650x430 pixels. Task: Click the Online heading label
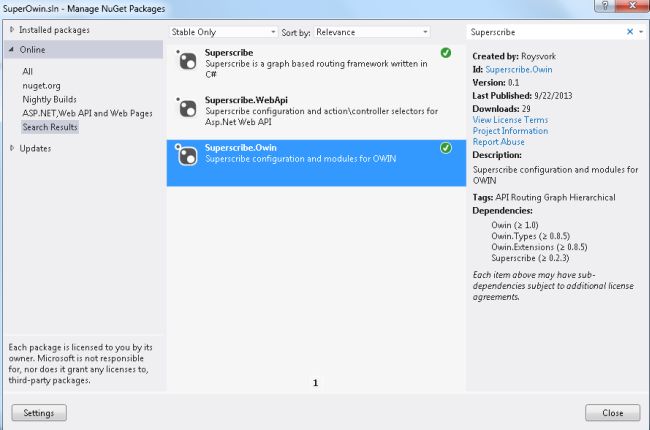(x=32, y=49)
